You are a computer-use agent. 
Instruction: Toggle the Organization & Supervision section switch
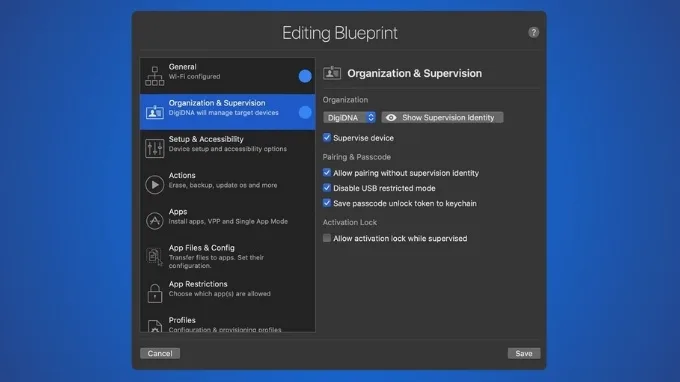point(305,112)
